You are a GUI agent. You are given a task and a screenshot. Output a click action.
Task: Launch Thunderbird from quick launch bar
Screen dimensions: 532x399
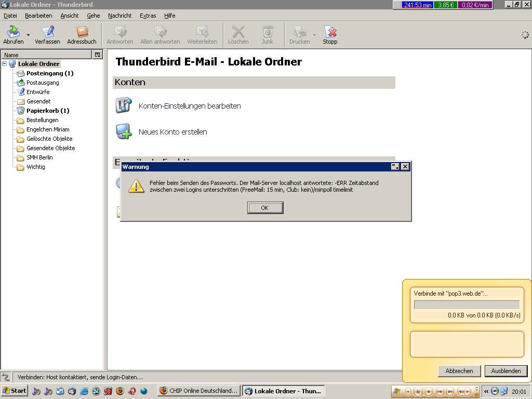[x=72, y=391]
